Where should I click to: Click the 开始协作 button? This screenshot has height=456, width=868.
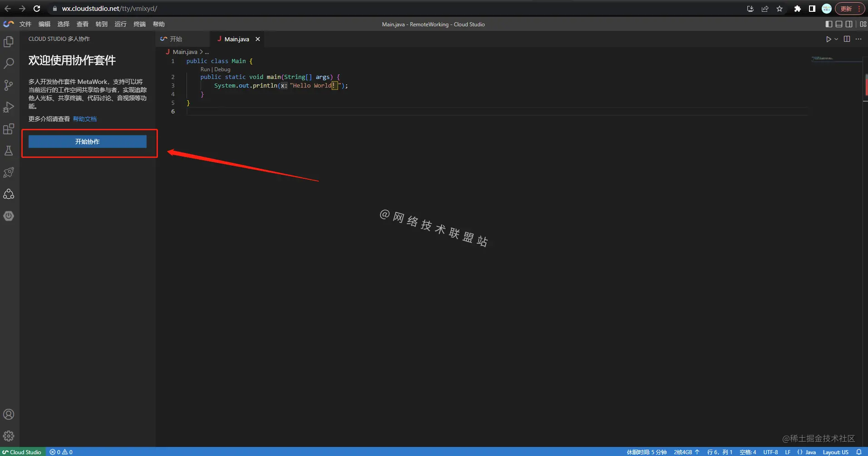[x=88, y=142]
